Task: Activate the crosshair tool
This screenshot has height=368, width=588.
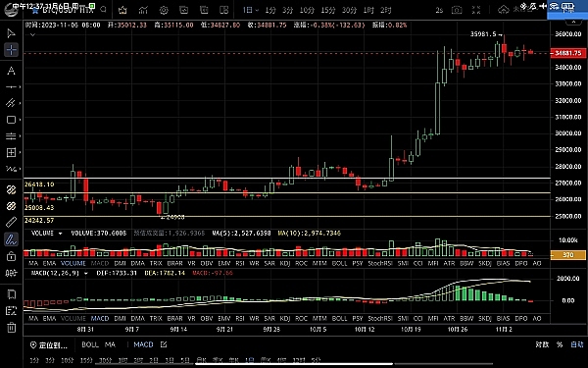Action: (x=11, y=50)
